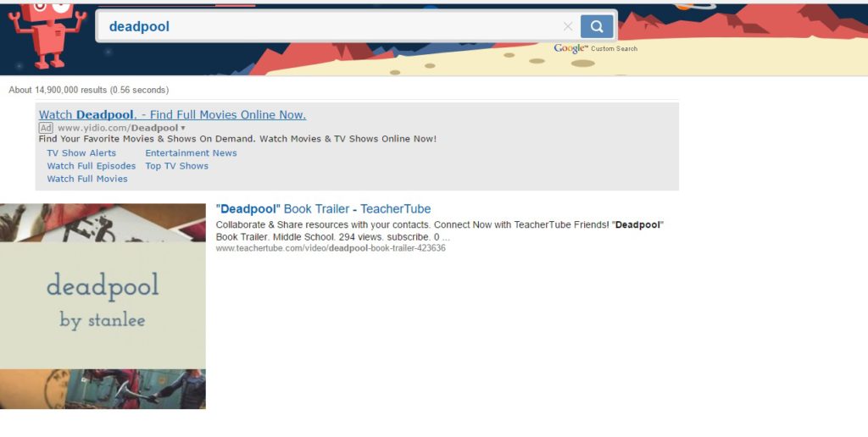The width and height of the screenshot is (868, 437).
Task: Clear the search box with the X icon
Action: click(x=568, y=26)
